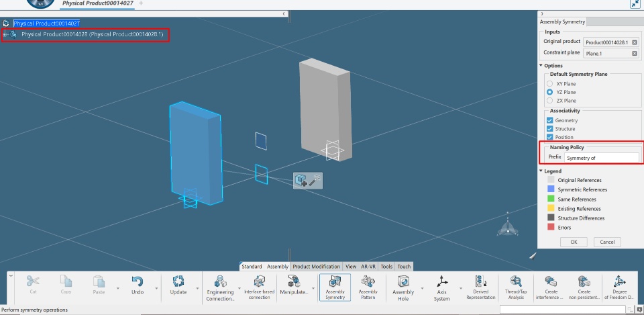644x315 pixels.
Task: Click the Same References green swatch
Action: coord(551,199)
